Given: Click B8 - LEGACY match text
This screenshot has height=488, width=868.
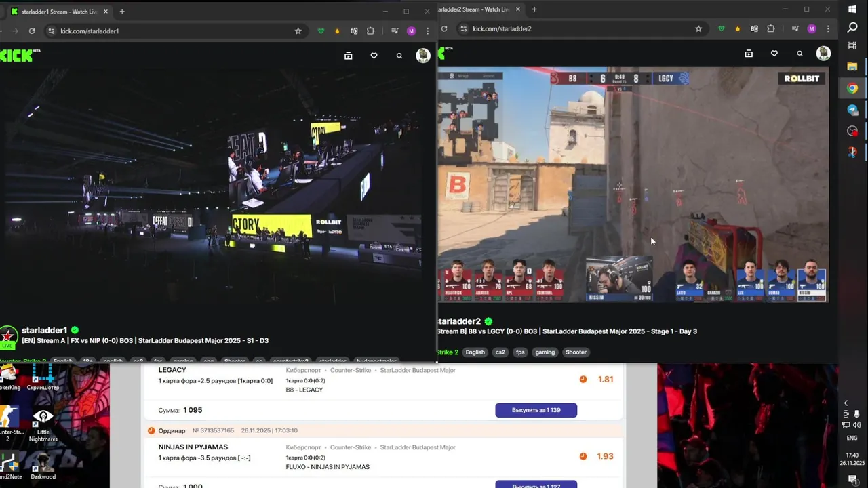Looking at the screenshot, I should click(304, 390).
